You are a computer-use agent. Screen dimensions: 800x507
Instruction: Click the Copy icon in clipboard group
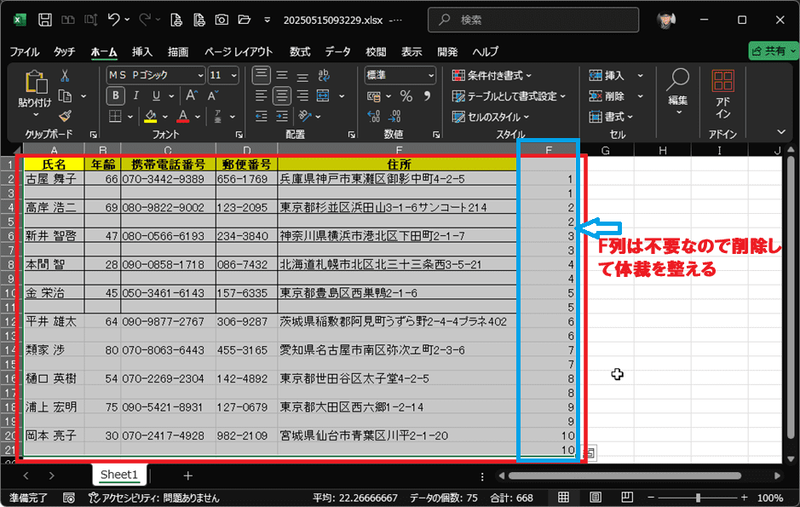tap(65, 96)
